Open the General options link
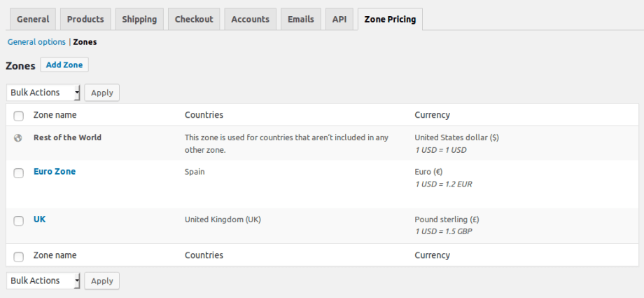644x298 pixels. [36, 42]
